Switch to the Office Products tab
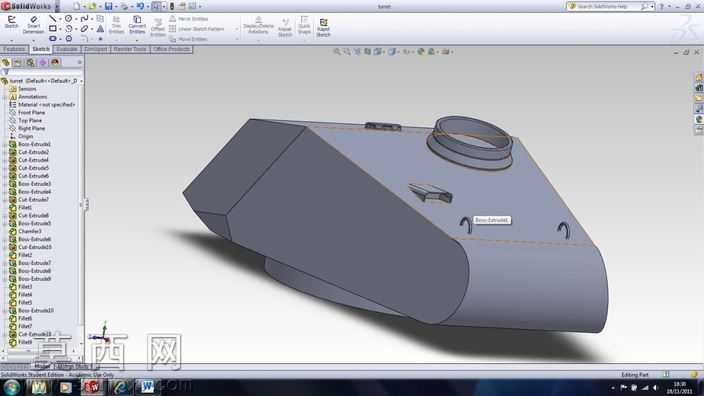The width and height of the screenshot is (704, 396). click(x=172, y=49)
